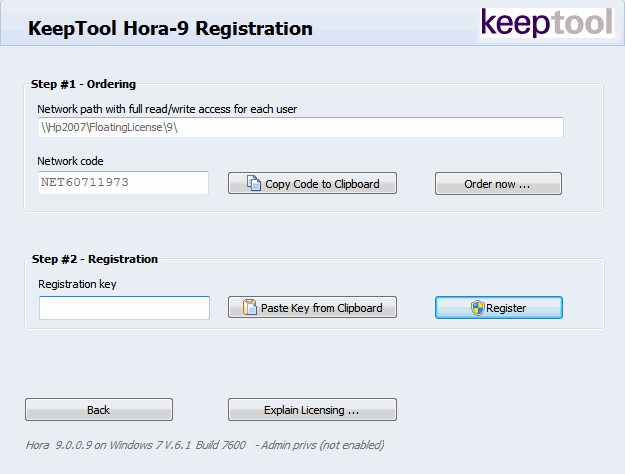Click the keeptool logo
Screen dimensions: 625x474
coord(546,22)
